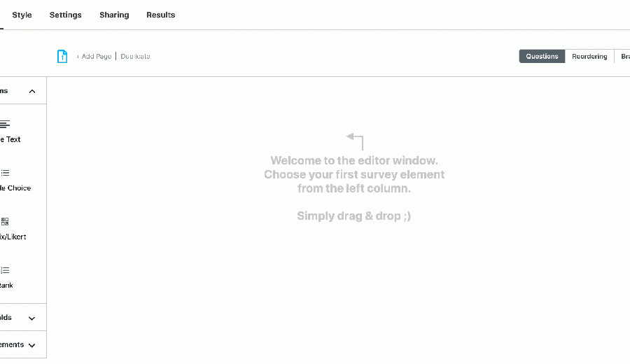Switch to Reordering view mode

[x=589, y=57]
